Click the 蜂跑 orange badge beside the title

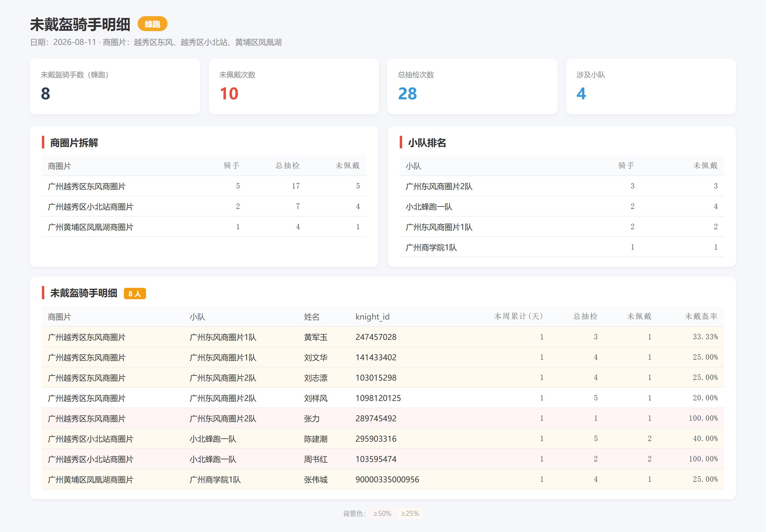point(152,24)
